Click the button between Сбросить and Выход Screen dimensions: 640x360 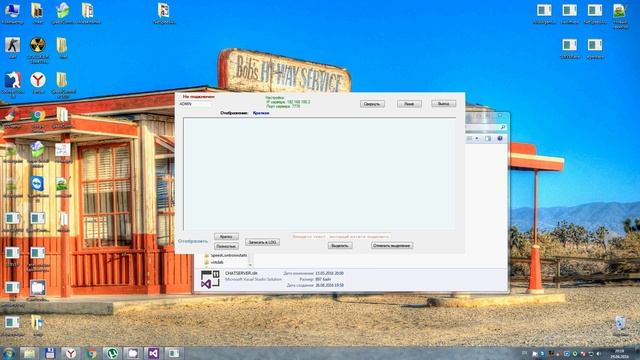coord(409,104)
